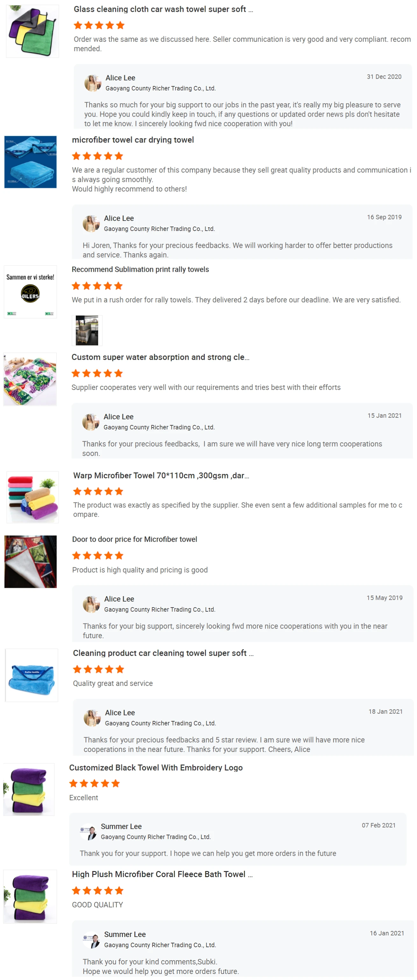Click Alice Lee's avatar in 18 Jan 2021 reply
Viewport: 417px width, 980px height.
[92, 717]
